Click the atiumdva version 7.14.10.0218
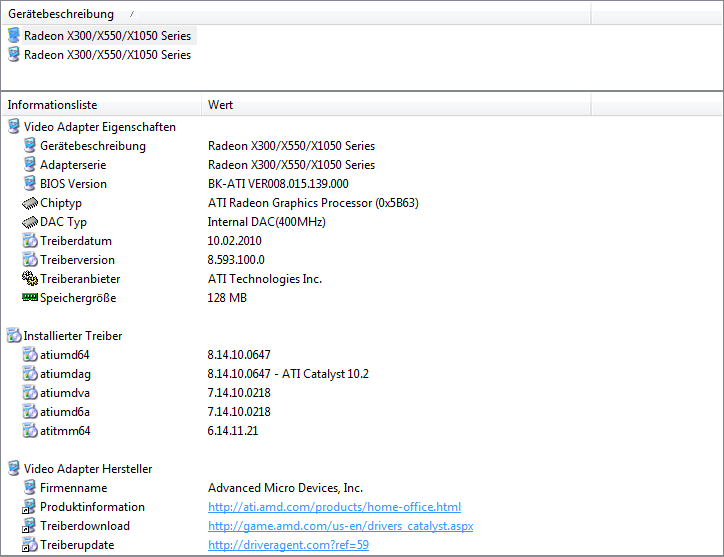Screen dimensions: 724x557 pyautogui.click(x=239, y=393)
